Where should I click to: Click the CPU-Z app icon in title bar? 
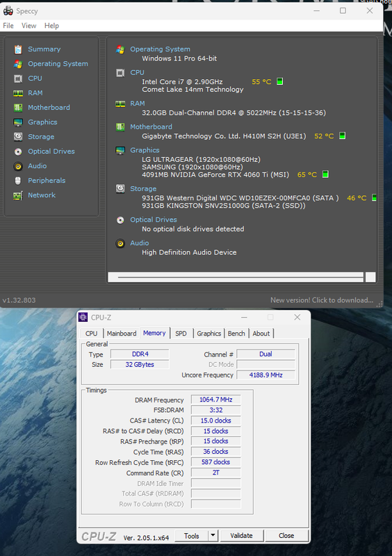pyautogui.click(x=83, y=317)
